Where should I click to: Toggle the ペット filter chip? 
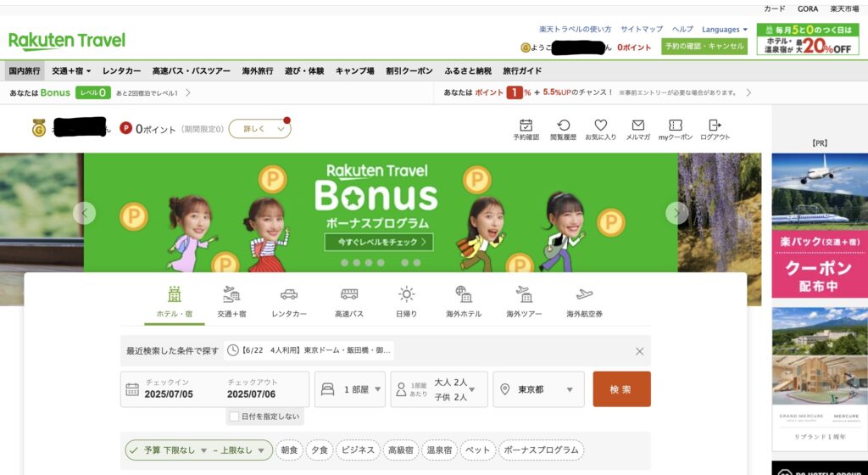[478, 450]
